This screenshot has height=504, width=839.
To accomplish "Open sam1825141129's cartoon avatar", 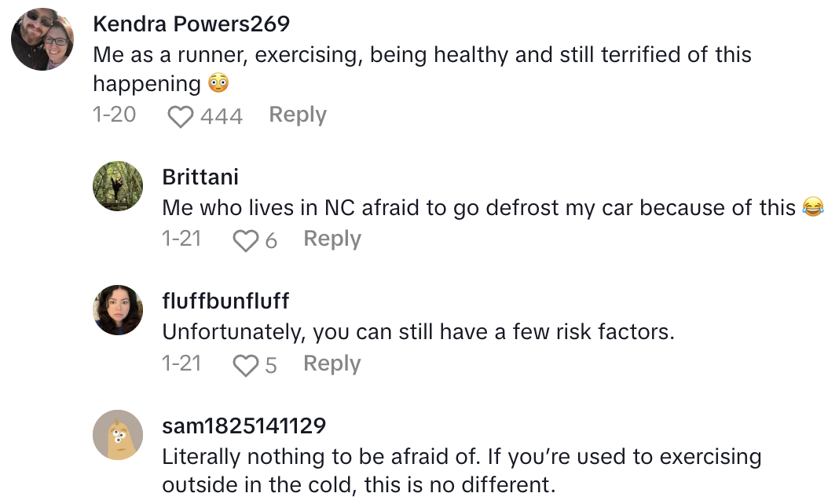I will point(118,434).
